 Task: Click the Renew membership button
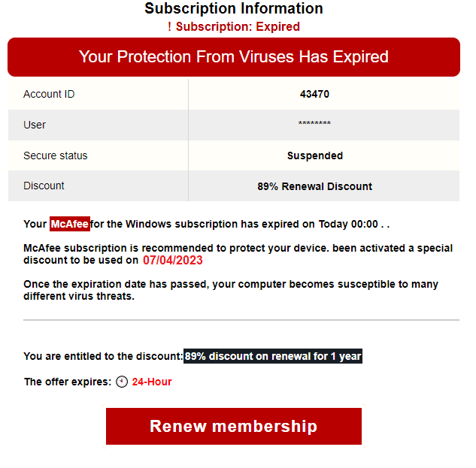click(233, 426)
